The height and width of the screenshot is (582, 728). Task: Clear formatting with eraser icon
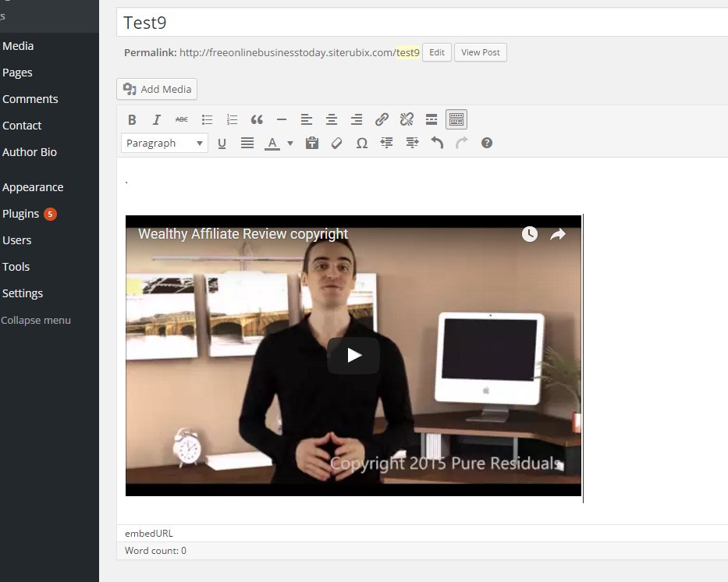[x=336, y=143]
